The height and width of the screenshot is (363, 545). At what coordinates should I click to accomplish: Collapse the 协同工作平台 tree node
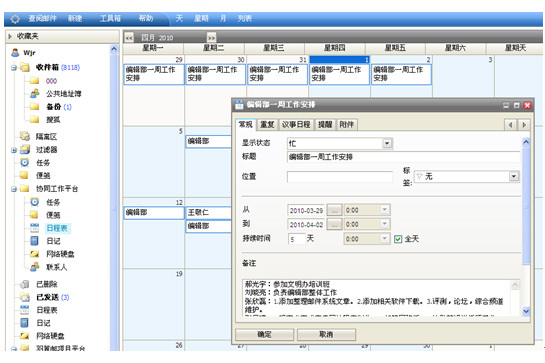click(14, 189)
